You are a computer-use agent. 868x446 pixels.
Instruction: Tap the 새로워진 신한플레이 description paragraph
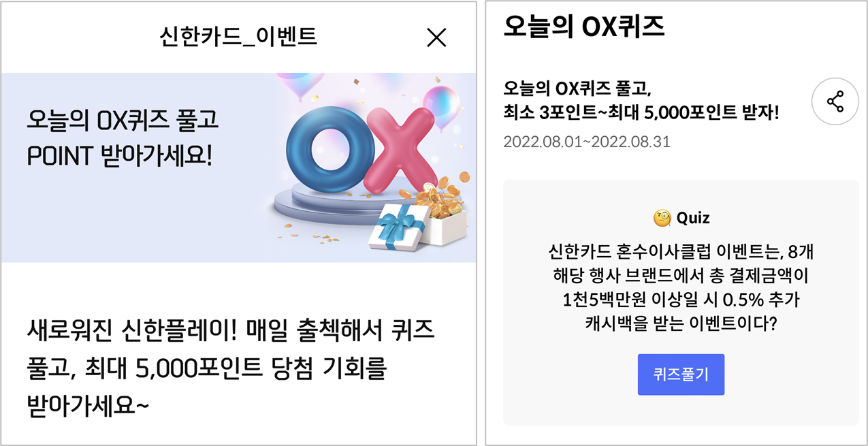(230, 368)
